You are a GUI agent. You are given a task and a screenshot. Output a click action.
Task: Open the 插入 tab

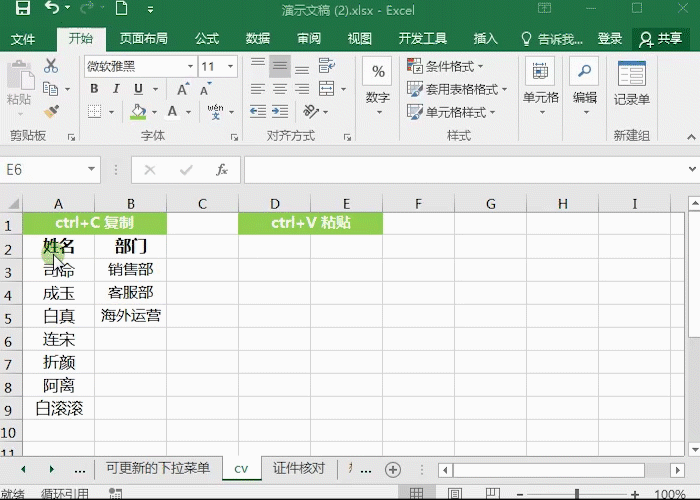tap(485, 39)
